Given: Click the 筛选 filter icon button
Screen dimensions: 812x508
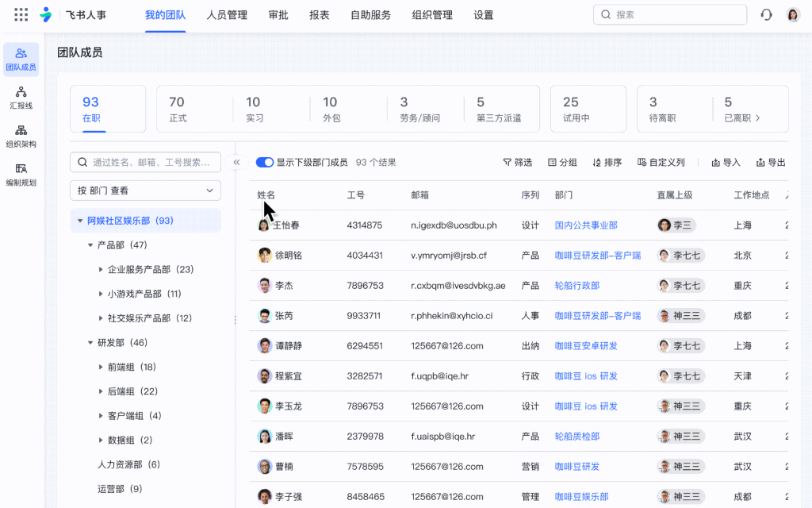Looking at the screenshot, I should pos(517,162).
